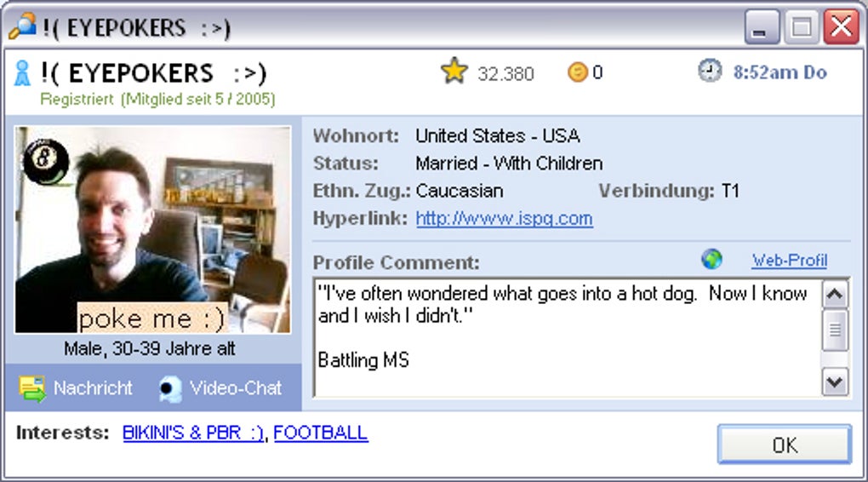Click the blue person icon next to EYEPOKERS
Image resolution: width=868 pixels, height=482 pixels.
[x=22, y=73]
